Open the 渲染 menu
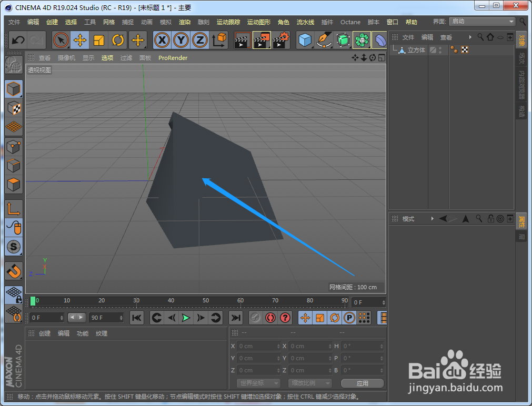The height and width of the screenshot is (406, 532). (x=185, y=22)
